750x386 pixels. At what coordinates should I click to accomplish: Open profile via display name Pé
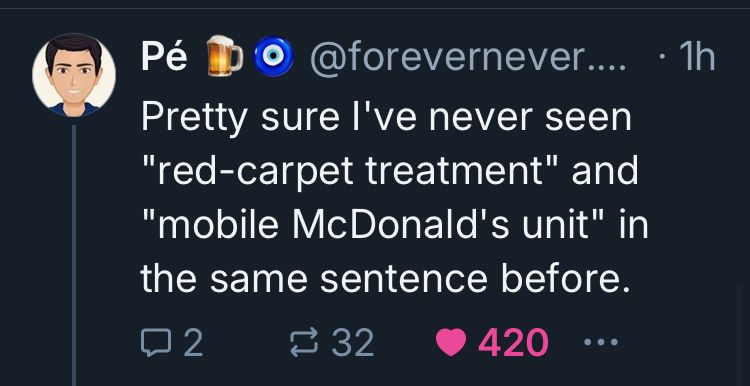[x=164, y=55]
